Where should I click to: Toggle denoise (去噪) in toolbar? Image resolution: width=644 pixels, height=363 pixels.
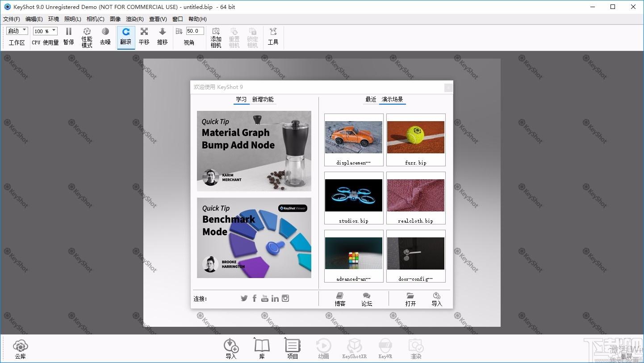pyautogui.click(x=105, y=36)
